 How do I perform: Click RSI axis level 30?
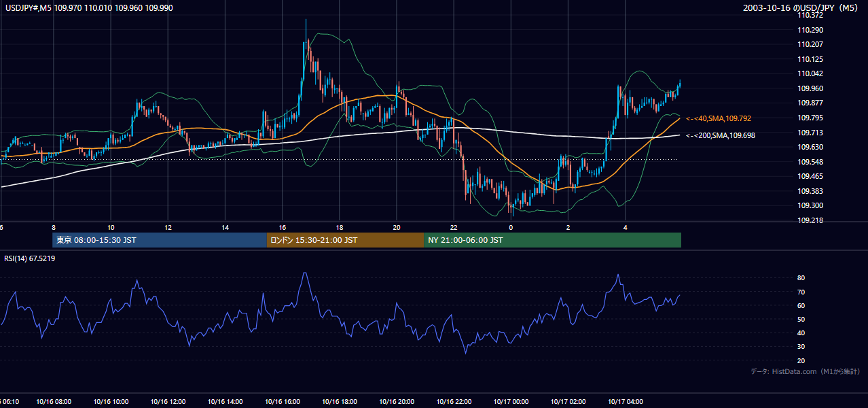click(801, 347)
